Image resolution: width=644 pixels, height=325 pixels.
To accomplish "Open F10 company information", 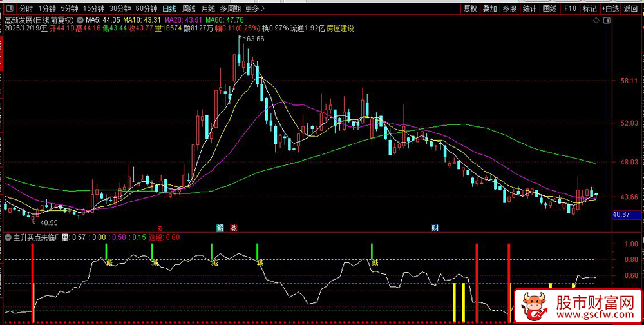I will click(570, 9).
